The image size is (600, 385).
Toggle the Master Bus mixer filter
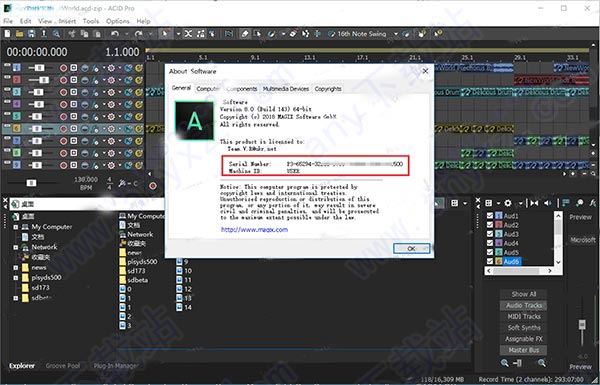click(x=523, y=350)
